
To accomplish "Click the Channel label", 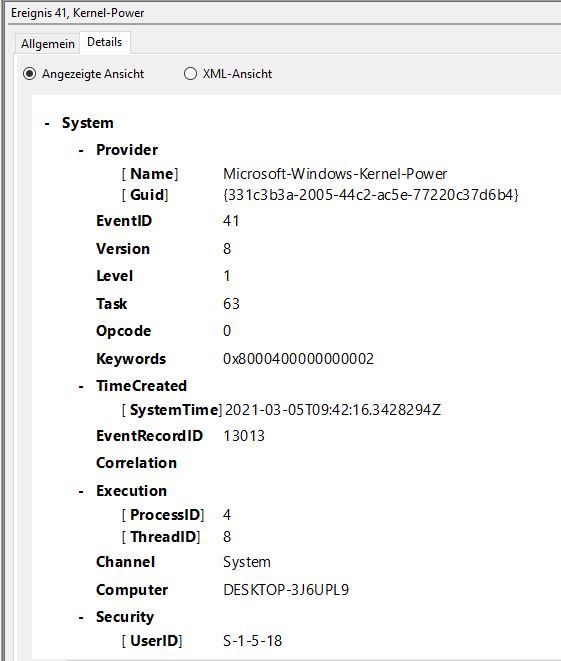I will (125, 562).
